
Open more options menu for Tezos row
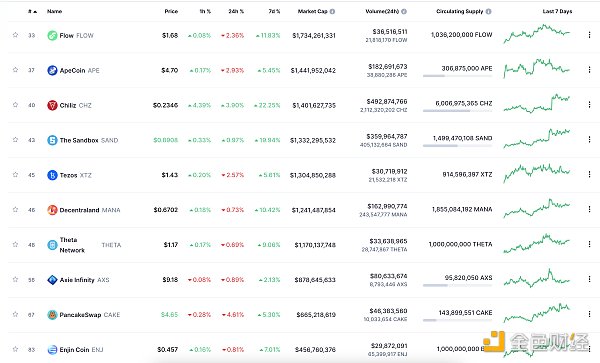tap(589, 174)
